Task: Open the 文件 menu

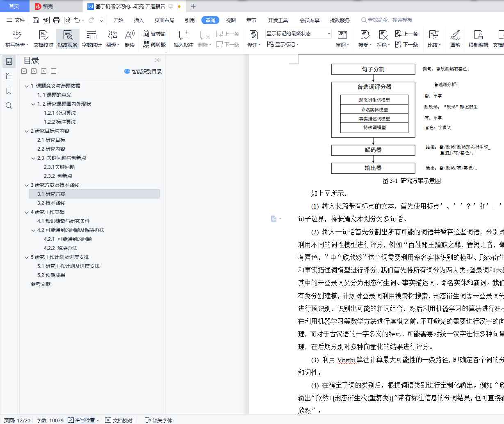Action: pyautogui.click(x=16, y=20)
